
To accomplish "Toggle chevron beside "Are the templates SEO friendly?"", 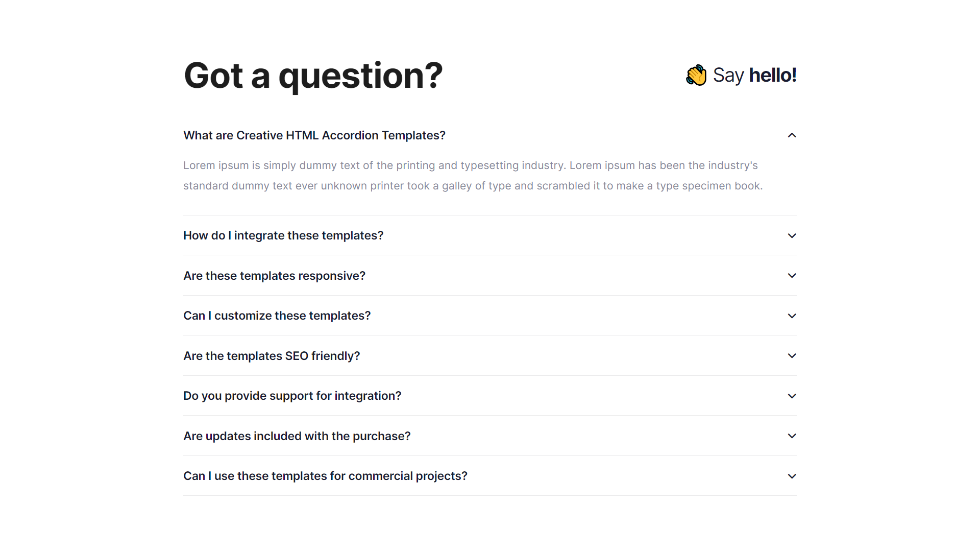I will pyautogui.click(x=792, y=356).
